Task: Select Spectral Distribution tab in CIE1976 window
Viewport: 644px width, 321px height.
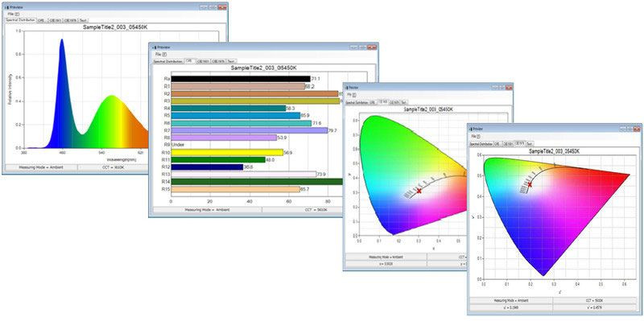Action: pos(481,144)
